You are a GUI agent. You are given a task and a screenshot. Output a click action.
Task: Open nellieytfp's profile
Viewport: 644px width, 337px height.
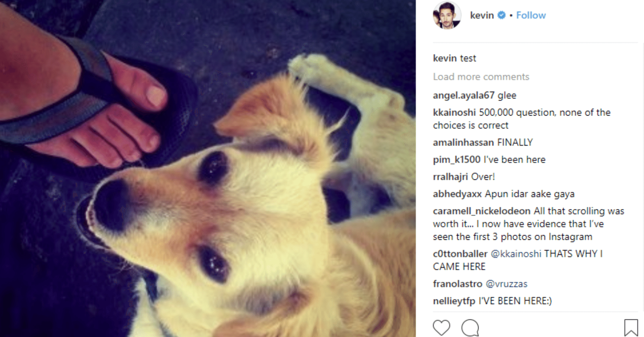pyautogui.click(x=454, y=301)
